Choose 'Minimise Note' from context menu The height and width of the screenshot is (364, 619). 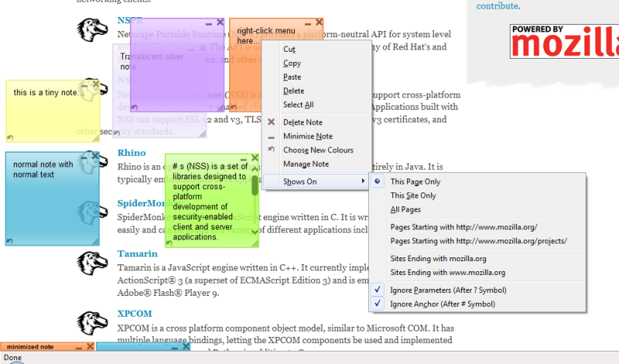click(316, 136)
